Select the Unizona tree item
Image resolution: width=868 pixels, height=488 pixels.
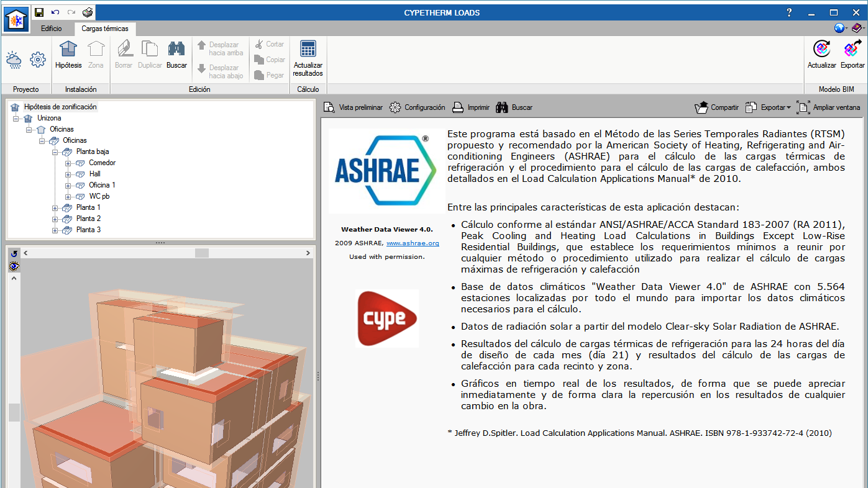(x=49, y=118)
